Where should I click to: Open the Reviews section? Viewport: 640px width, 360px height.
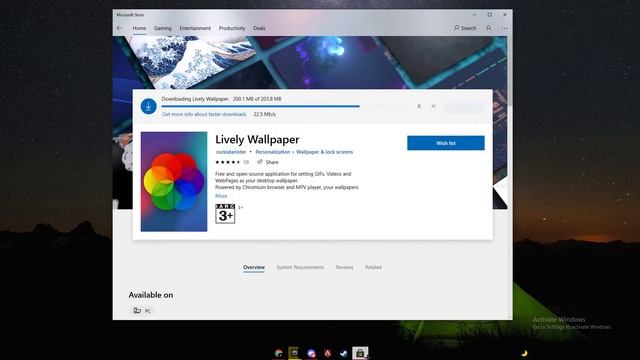(344, 267)
